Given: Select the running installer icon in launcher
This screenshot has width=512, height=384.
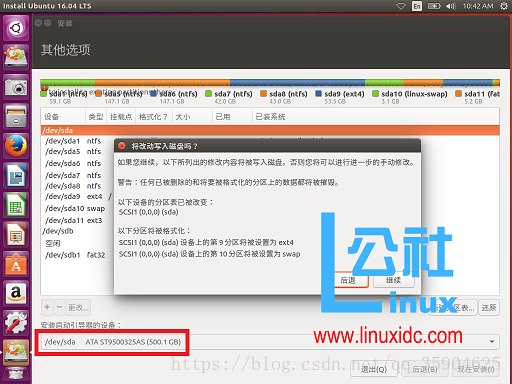Looking at the screenshot, I should pyautogui.click(x=16, y=352).
